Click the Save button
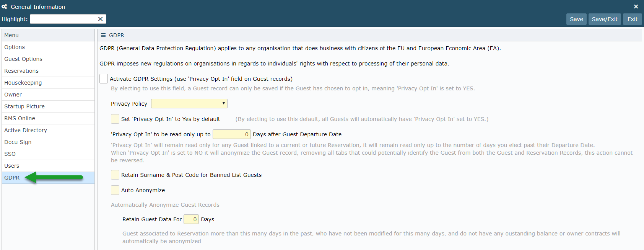 [576, 19]
